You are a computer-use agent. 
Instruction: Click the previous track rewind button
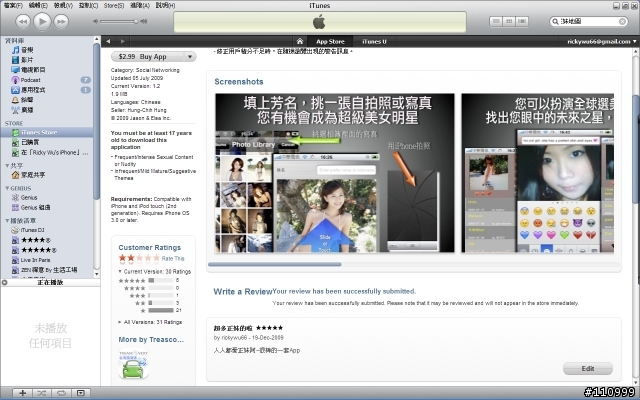23,21
